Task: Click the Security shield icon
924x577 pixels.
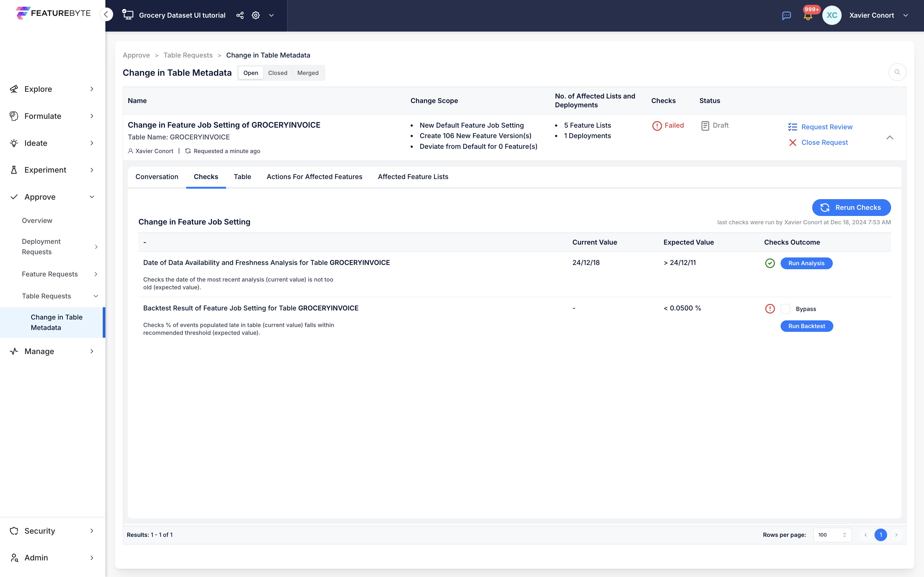Action: pos(14,531)
